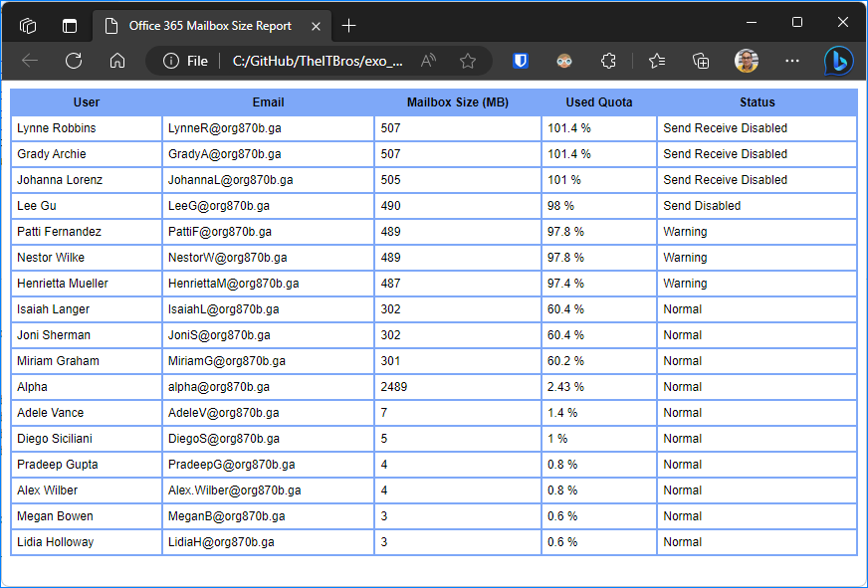
Task: Click the Mailbox Size (MB) column header
Action: pos(458,102)
